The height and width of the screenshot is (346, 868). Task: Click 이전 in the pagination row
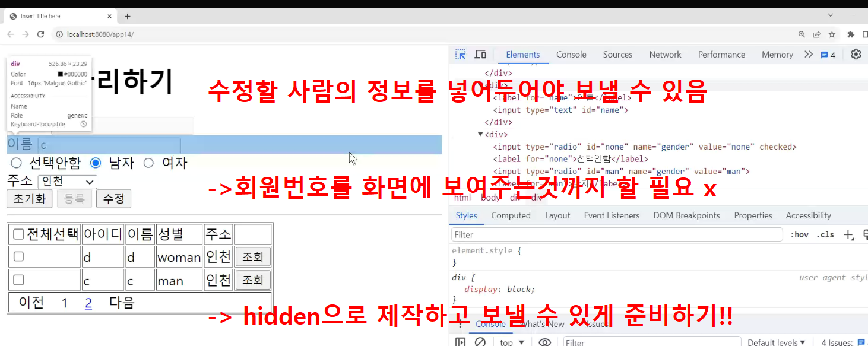tap(31, 303)
